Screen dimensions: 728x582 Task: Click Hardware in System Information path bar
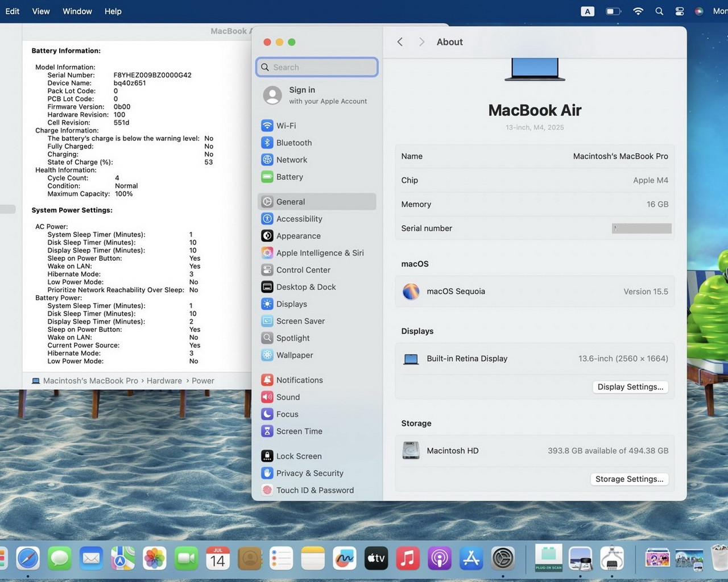pos(164,381)
